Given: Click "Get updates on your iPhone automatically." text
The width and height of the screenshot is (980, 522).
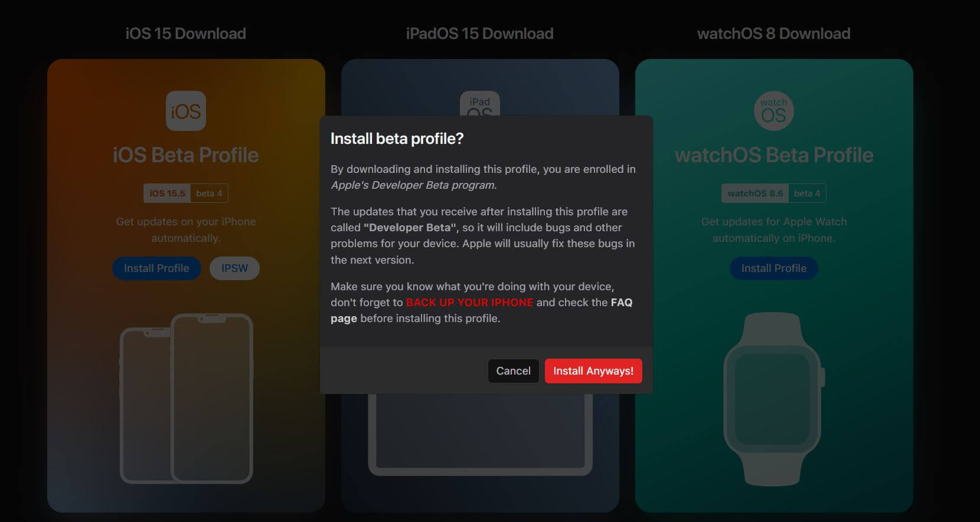Looking at the screenshot, I should [x=186, y=230].
